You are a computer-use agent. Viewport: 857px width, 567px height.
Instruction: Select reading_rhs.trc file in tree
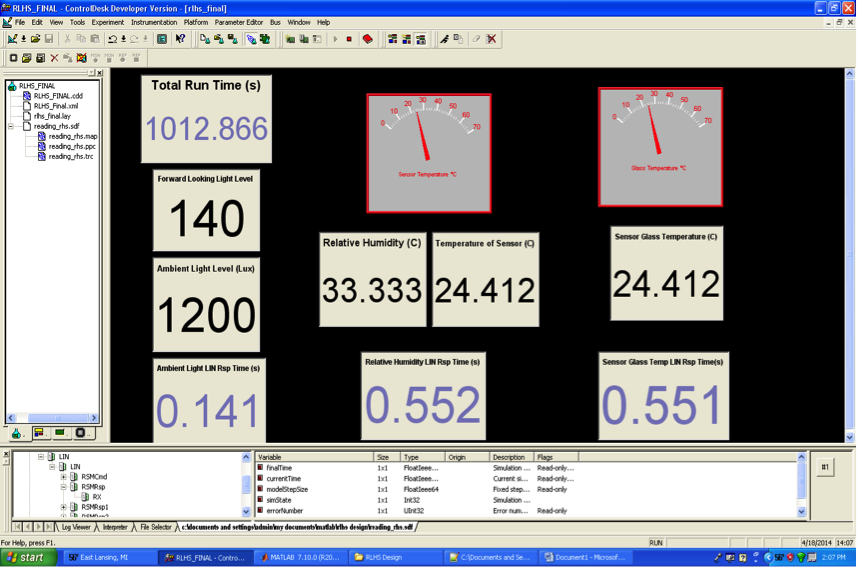(x=71, y=156)
